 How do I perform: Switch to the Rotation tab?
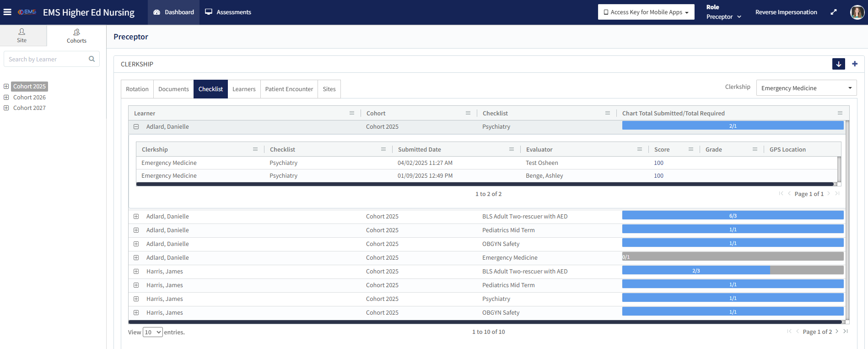[x=137, y=89]
